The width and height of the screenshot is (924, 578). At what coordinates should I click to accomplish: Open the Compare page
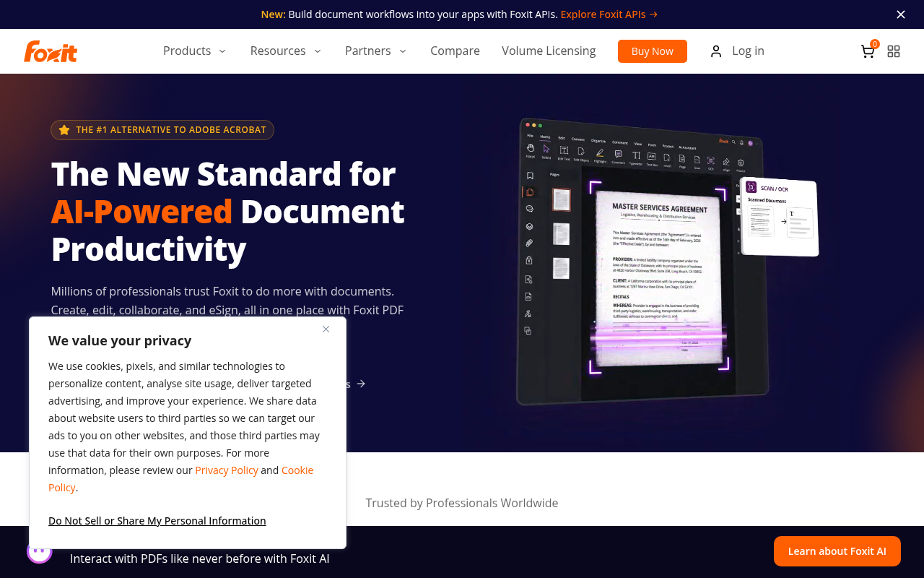coord(455,51)
